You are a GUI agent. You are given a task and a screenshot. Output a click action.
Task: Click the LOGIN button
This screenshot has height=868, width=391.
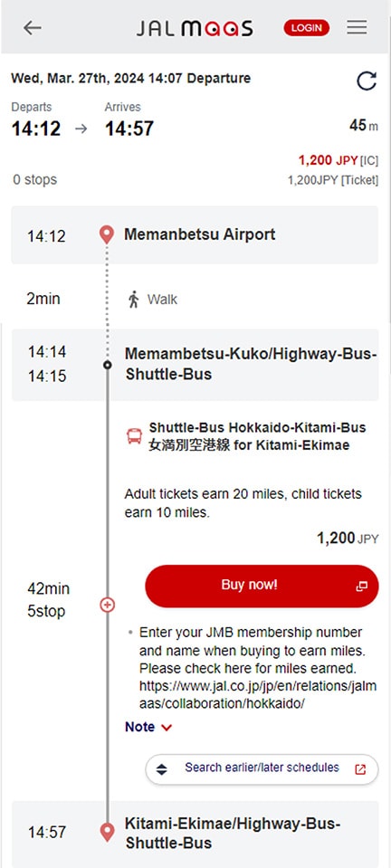306,28
